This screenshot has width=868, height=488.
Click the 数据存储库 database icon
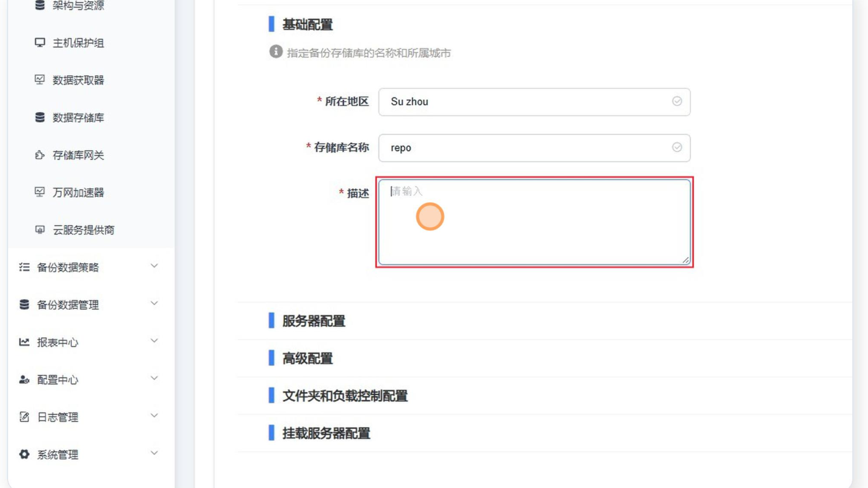coord(40,117)
